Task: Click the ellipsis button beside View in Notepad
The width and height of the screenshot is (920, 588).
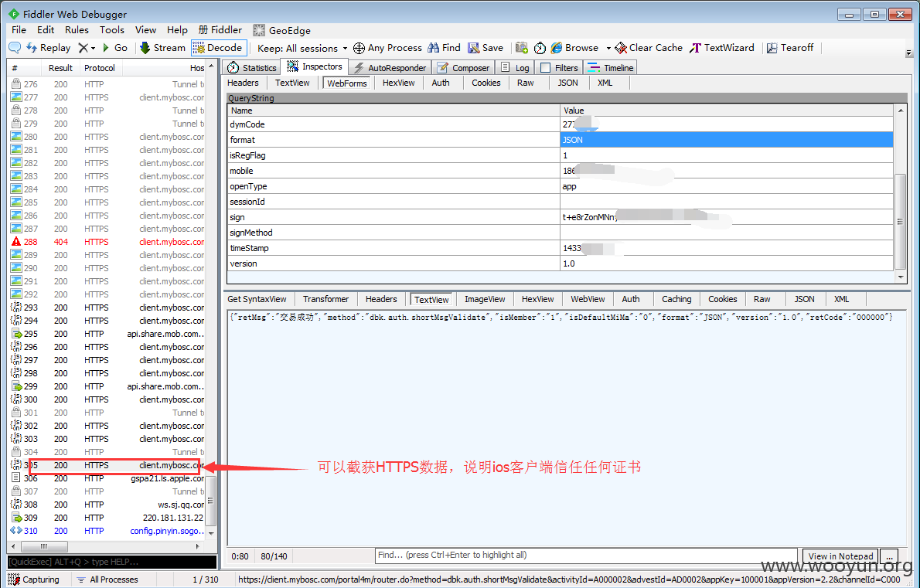Action: pyautogui.click(x=889, y=556)
